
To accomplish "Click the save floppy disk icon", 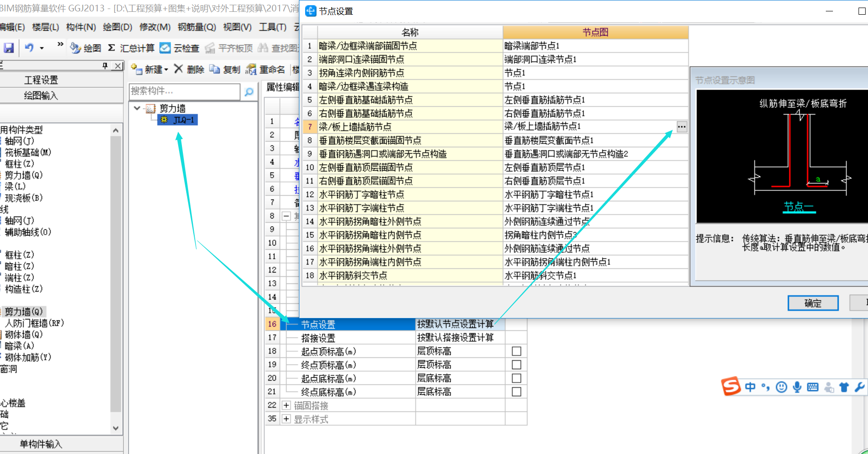I will [9, 48].
